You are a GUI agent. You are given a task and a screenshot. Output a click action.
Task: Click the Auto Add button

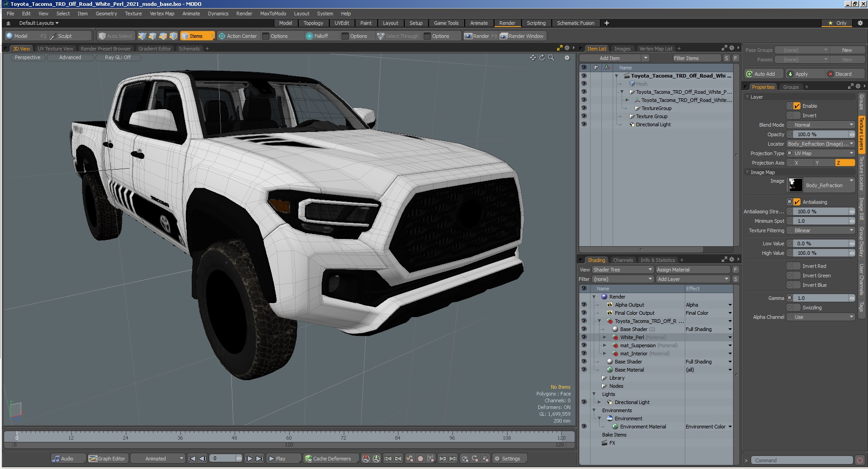[x=764, y=74]
